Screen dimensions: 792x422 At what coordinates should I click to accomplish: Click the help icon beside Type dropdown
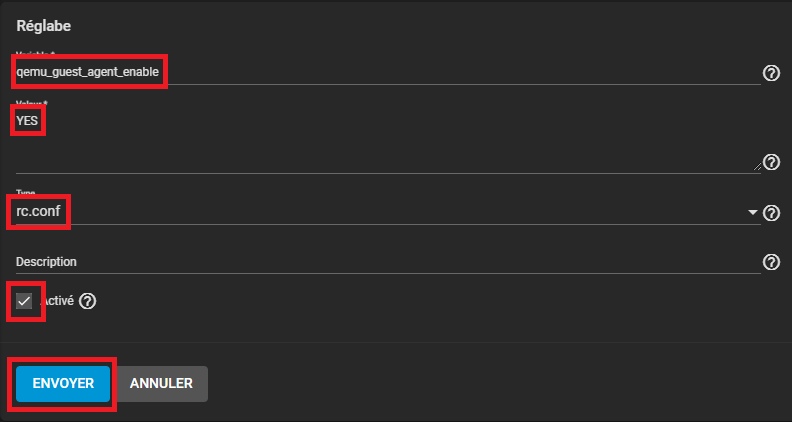click(x=771, y=213)
